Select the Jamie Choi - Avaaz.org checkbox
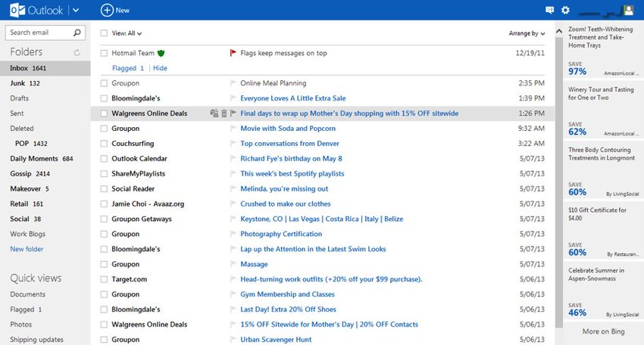The width and height of the screenshot is (644, 345). point(104,204)
